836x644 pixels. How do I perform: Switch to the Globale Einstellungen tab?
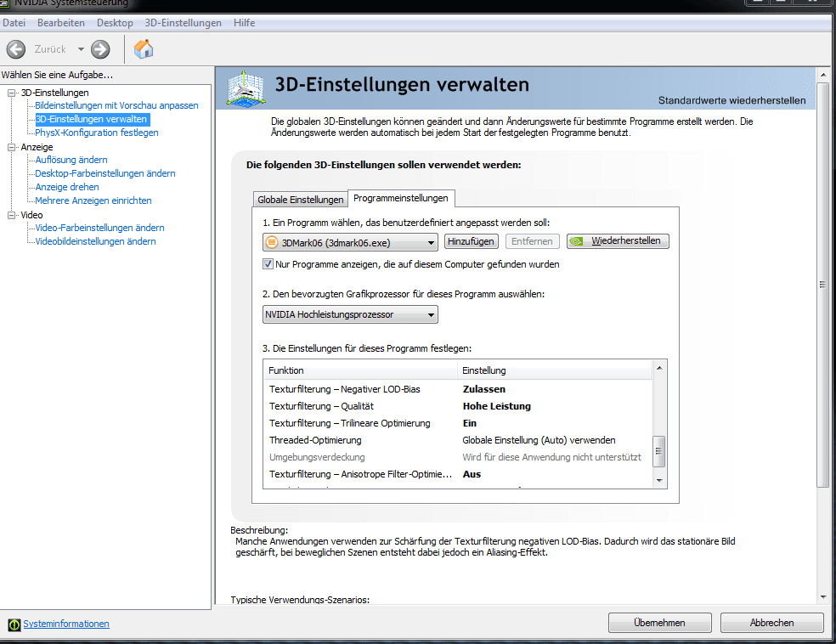point(300,200)
